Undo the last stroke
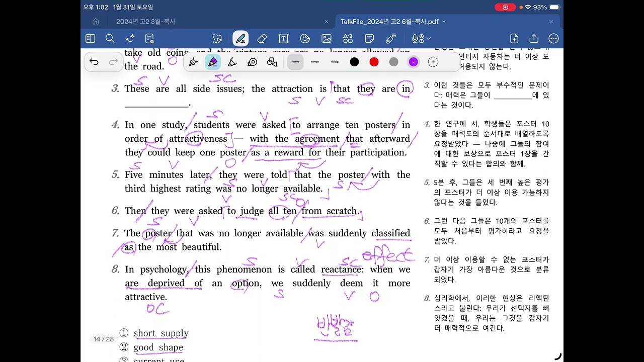This screenshot has height=362, width=644. tap(94, 62)
